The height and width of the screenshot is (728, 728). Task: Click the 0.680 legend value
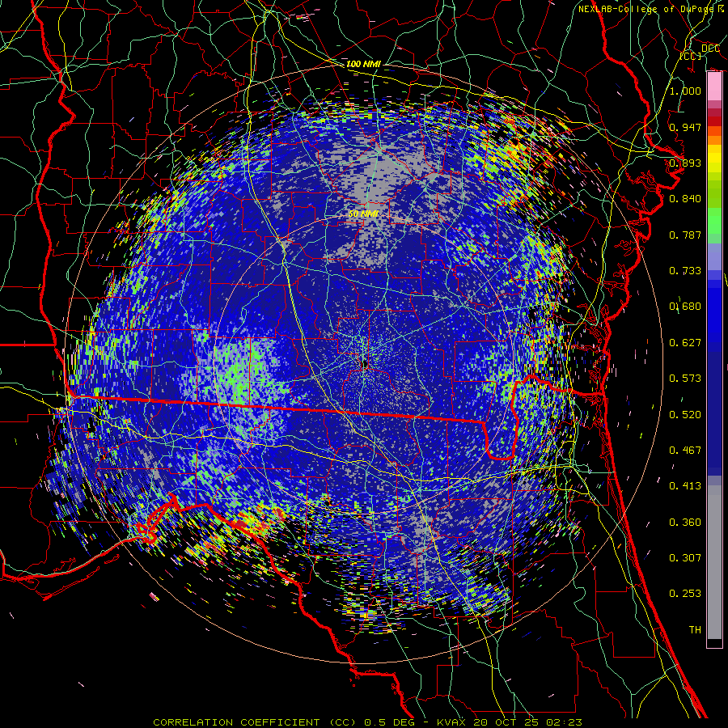tap(685, 307)
